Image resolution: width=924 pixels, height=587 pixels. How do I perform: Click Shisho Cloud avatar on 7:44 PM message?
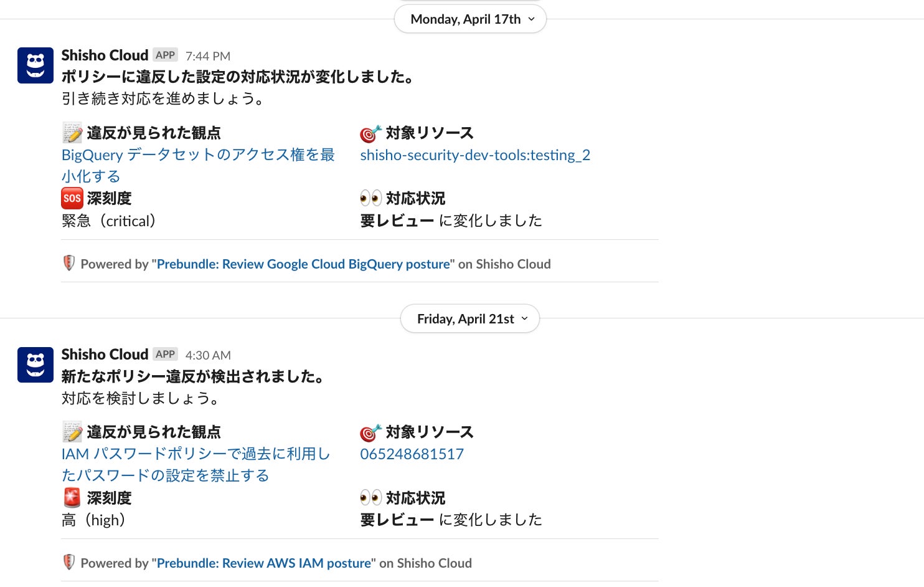pos(35,65)
